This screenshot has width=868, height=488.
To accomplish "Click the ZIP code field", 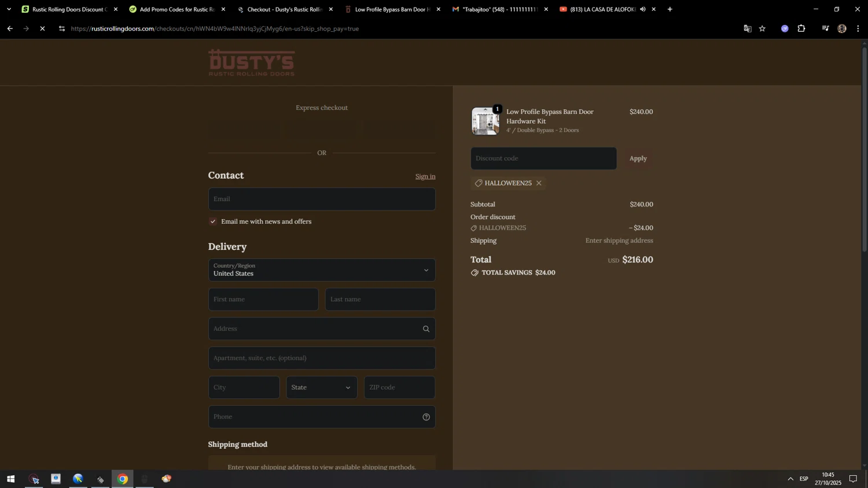I will [399, 387].
